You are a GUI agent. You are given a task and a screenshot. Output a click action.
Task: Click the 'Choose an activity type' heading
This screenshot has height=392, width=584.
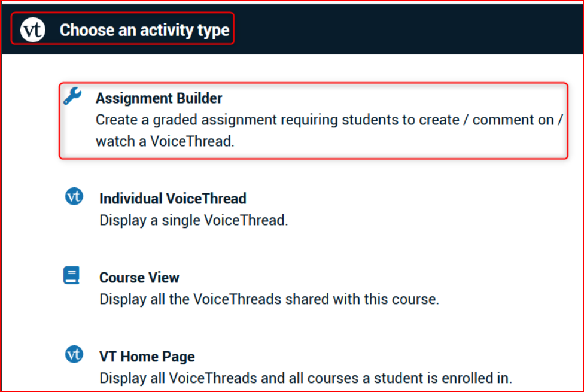145,30
